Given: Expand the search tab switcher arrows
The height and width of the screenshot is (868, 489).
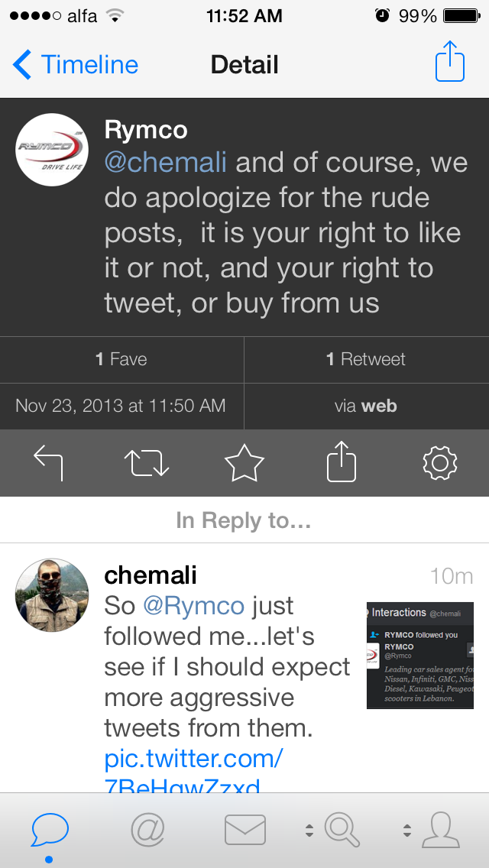Looking at the screenshot, I should [x=309, y=831].
